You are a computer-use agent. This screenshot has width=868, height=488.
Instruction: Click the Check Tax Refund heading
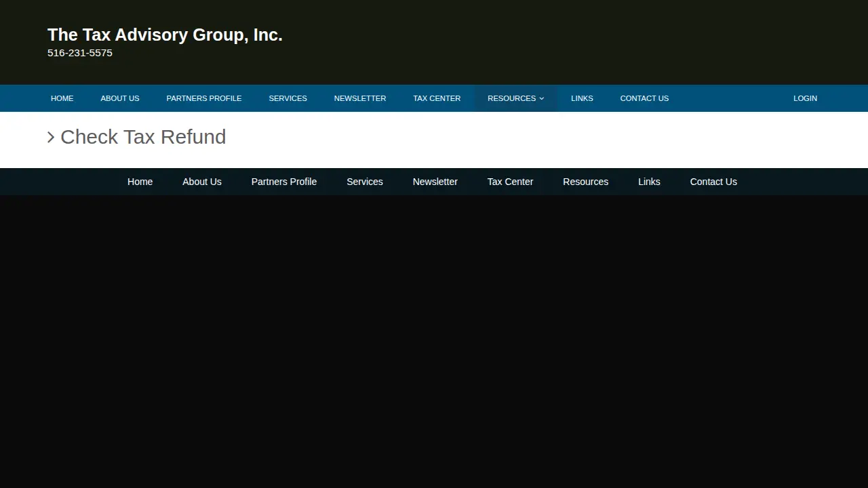pyautogui.click(x=143, y=137)
